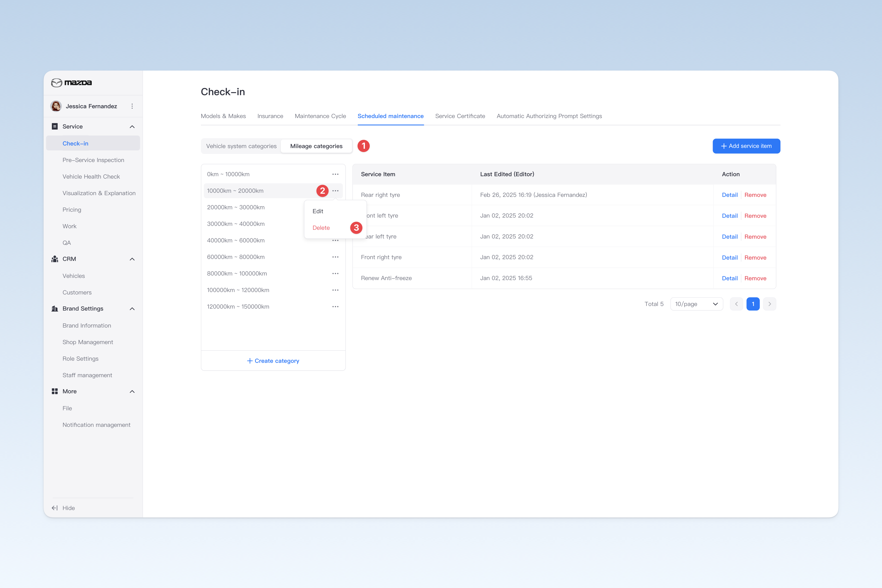Screen dimensions: 882x588
Task: Click Jessica Fernandez's avatar picture
Action: click(x=56, y=106)
